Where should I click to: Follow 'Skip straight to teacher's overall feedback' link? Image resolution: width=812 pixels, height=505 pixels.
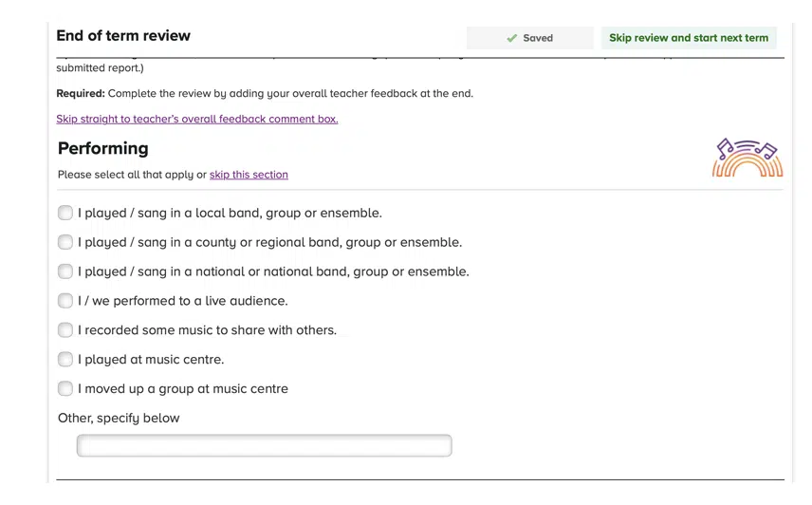pyautogui.click(x=196, y=119)
